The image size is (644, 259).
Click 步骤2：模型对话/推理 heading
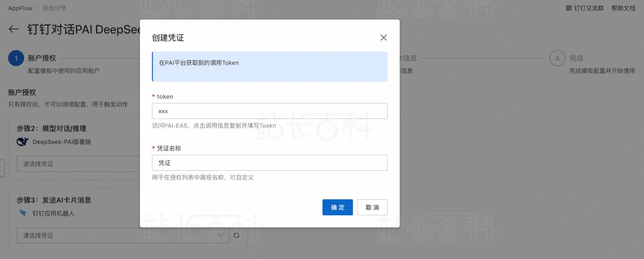coord(51,129)
